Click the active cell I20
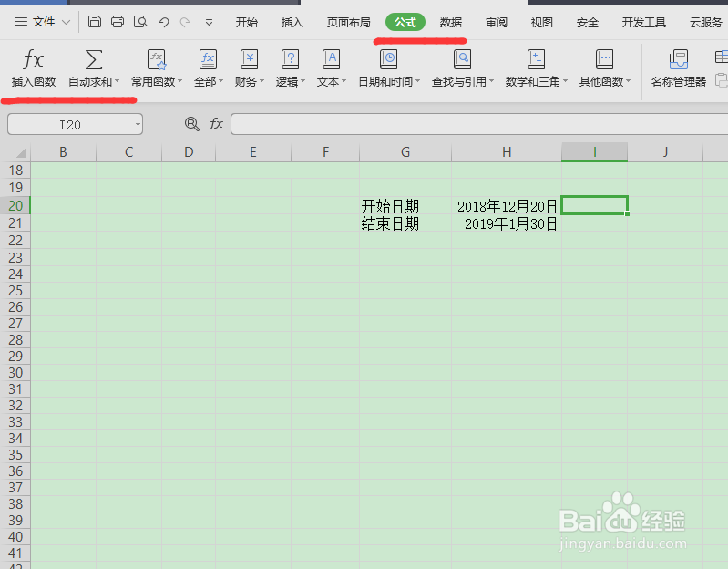728x569 pixels. 594,205
